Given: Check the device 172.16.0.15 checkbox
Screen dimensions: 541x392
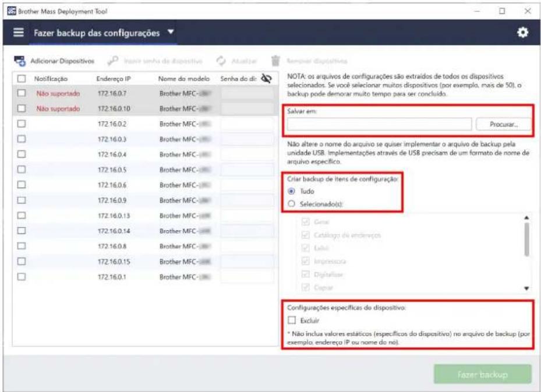Looking at the screenshot, I should [22, 261].
